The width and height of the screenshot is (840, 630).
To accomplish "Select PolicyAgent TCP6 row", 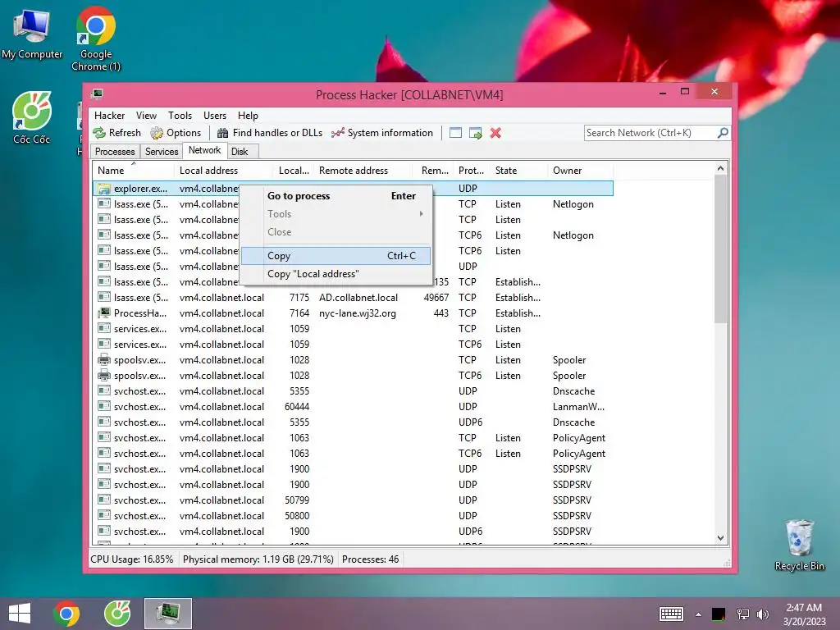I will click(354, 454).
